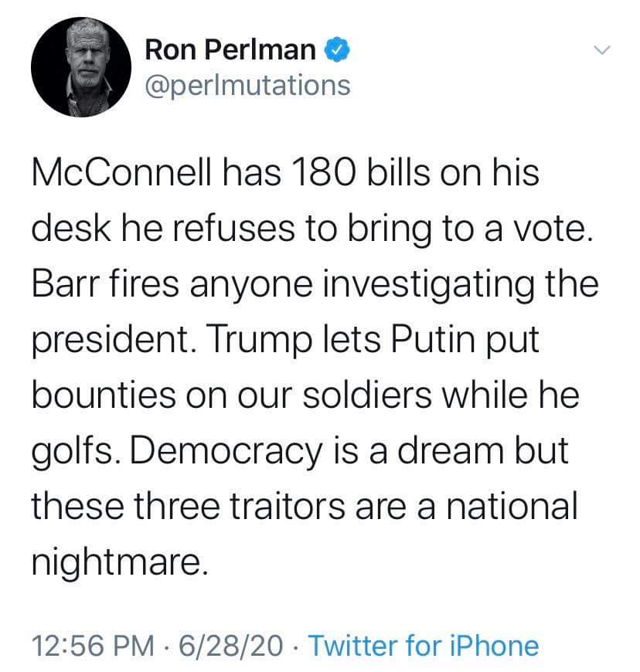Expand the tweet options chevron
Image resolution: width=640 pixels, height=672 pixels.
601,50
